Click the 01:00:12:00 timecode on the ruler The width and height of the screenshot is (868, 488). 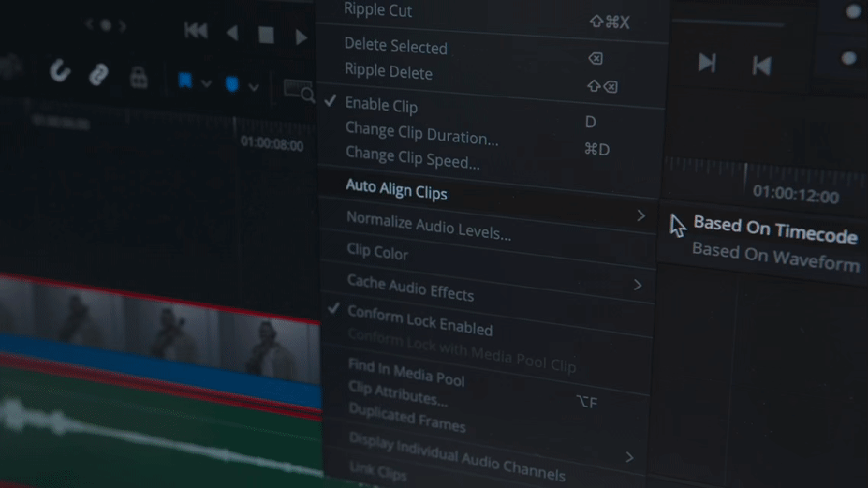click(796, 195)
